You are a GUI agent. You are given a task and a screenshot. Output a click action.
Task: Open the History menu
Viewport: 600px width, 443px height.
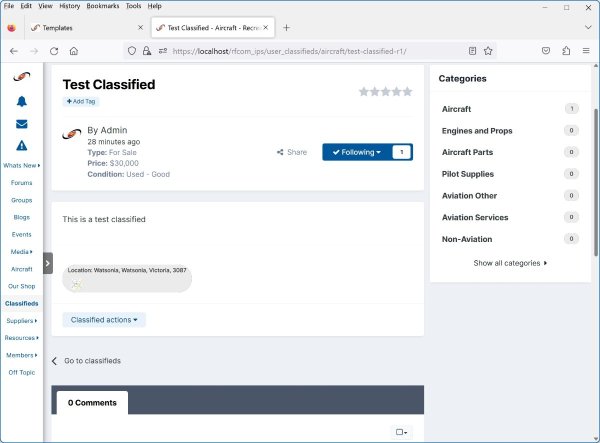pyautogui.click(x=69, y=6)
